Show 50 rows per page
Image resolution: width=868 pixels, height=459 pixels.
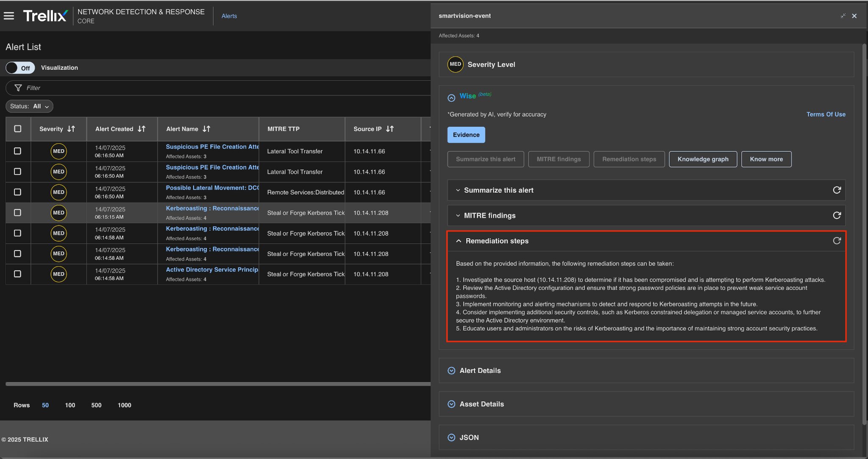[x=45, y=405]
